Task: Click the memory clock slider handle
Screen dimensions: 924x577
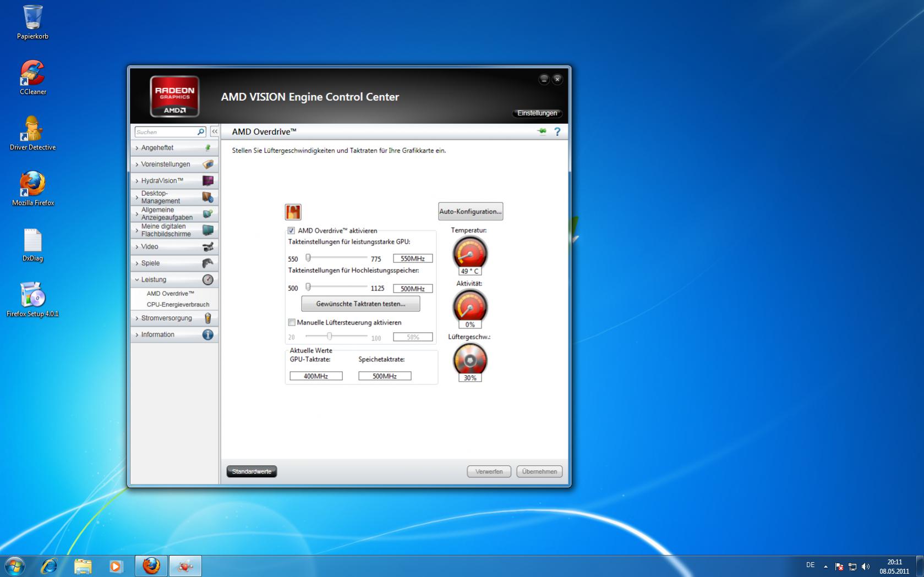Action: pyautogui.click(x=308, y=287)
